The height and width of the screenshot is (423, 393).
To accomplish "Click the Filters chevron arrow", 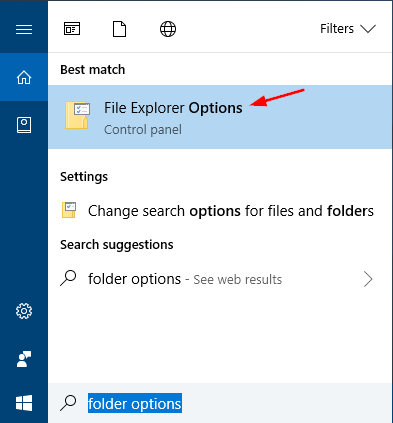I will [368, 29].
